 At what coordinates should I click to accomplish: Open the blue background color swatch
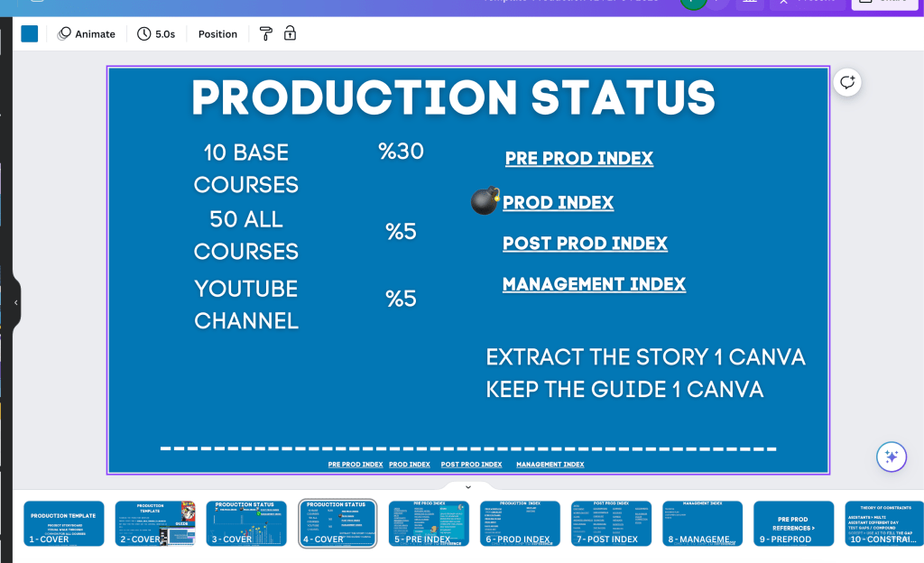pyautogui.click(x=30, y=34)
